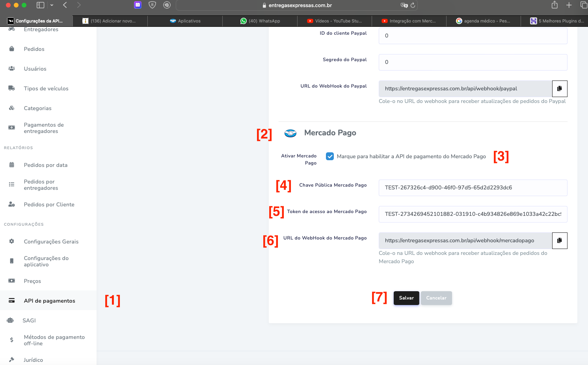This screenshot has width=588, height=365.
Task: Click the Chave Pública Mercado Pago field
Action: (x=473, y=188)
